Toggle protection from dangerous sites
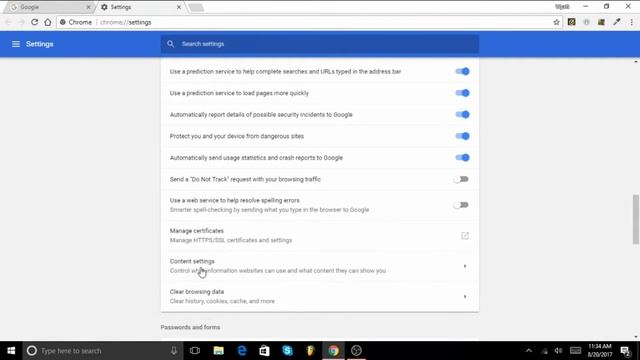 coord(462,136)
